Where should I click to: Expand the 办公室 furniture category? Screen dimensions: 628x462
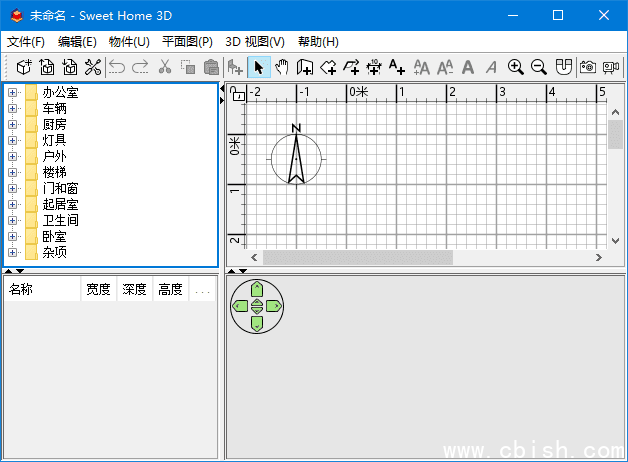tap(13, 92)
